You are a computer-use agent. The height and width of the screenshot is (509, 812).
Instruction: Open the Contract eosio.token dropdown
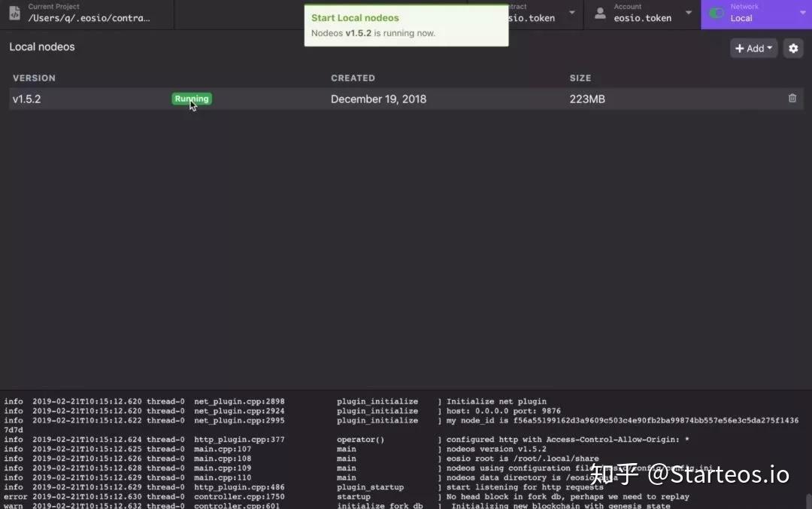571,12
